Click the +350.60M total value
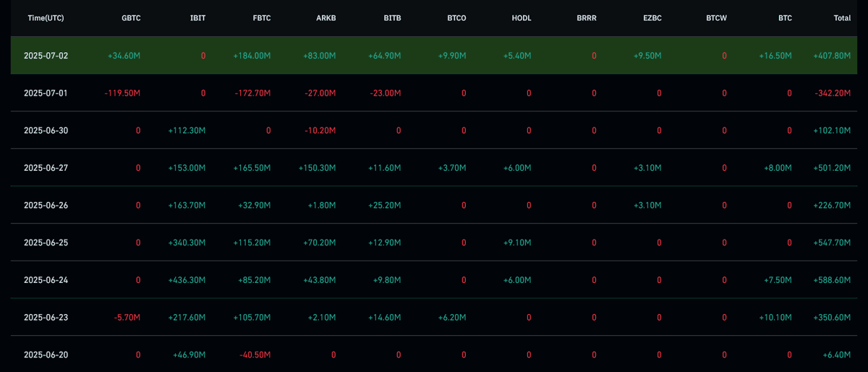 coord(831,317)
